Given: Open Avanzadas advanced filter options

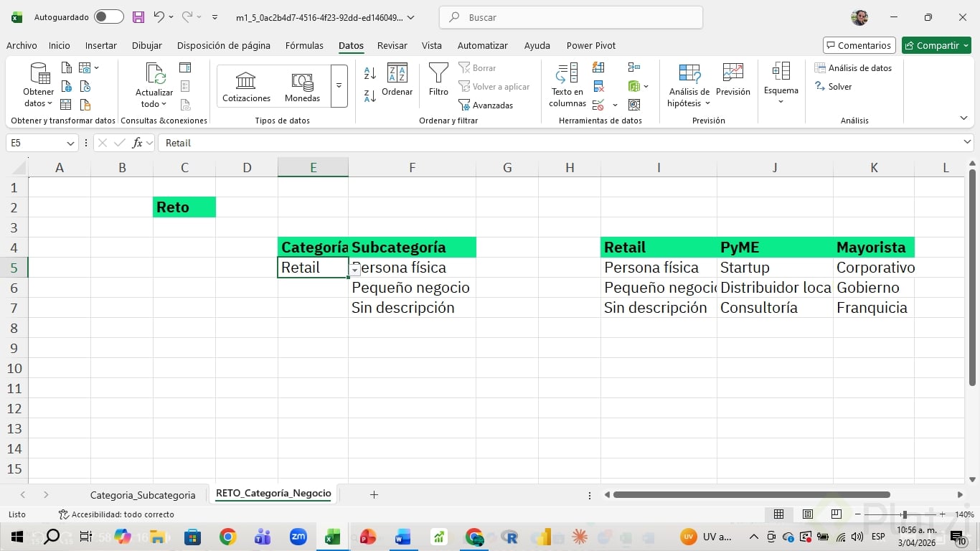Looking at the screenshot, I should tap(486, 105).
